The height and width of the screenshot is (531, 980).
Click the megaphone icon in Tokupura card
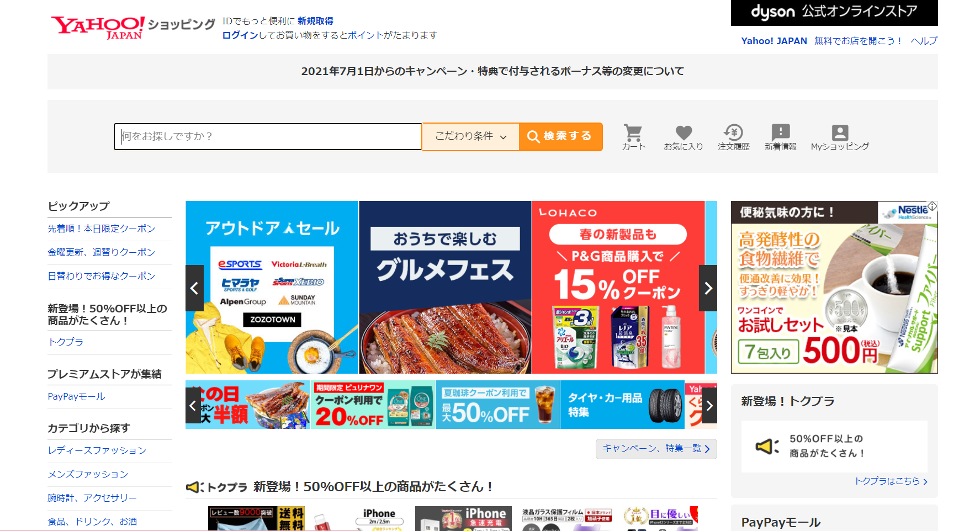pos(767,446)
